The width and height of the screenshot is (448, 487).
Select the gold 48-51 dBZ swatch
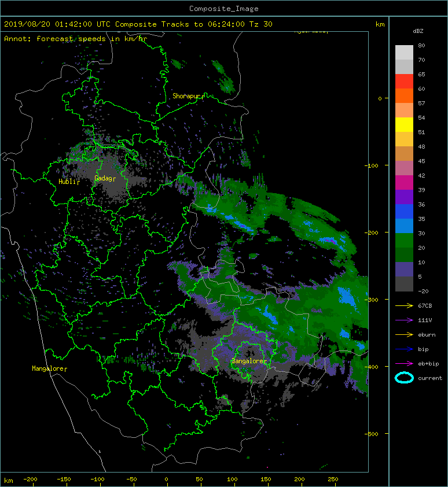(x=404, y=139)
